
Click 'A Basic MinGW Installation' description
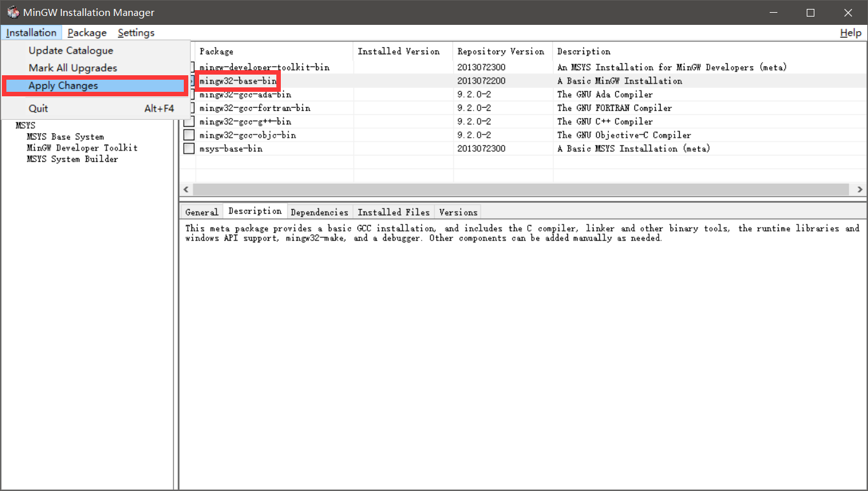[620, 81]
